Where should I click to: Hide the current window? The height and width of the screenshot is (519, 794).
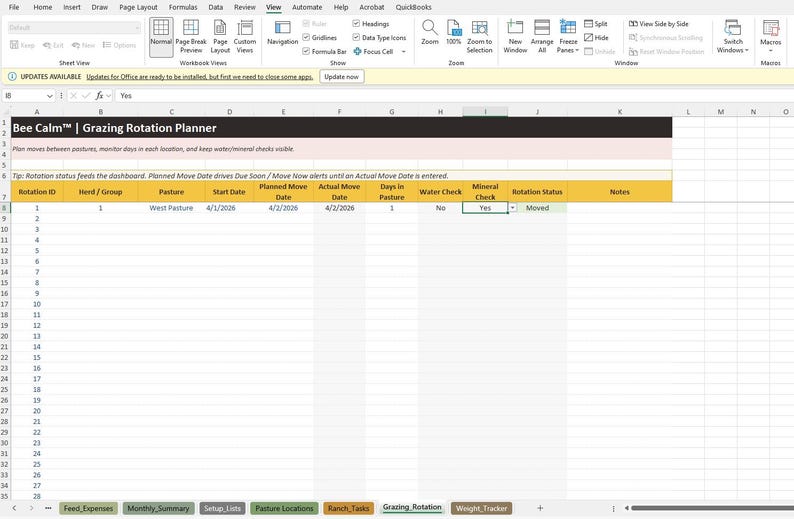coord(596,37)
